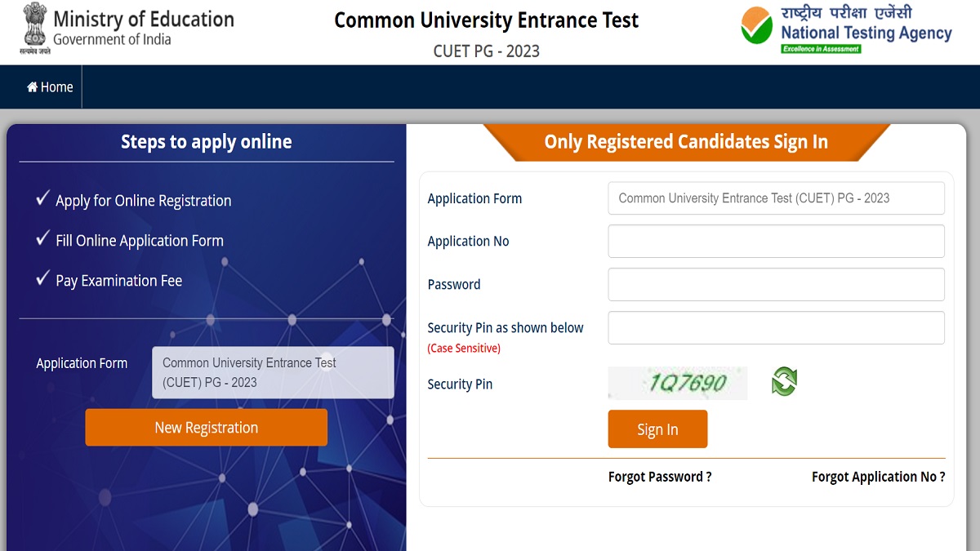Click the Only Registered Candidates Sign In header
The image size is (980, 551).
(686, 142)
